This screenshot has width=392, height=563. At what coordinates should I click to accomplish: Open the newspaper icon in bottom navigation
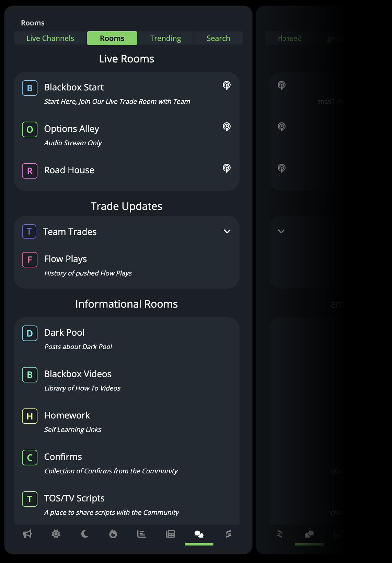170,534
